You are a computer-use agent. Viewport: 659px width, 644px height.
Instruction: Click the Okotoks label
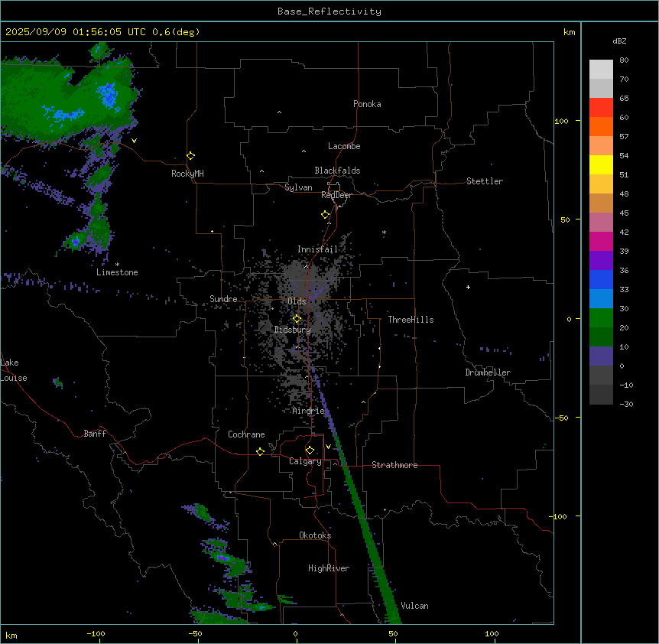(x=315, y=535)
